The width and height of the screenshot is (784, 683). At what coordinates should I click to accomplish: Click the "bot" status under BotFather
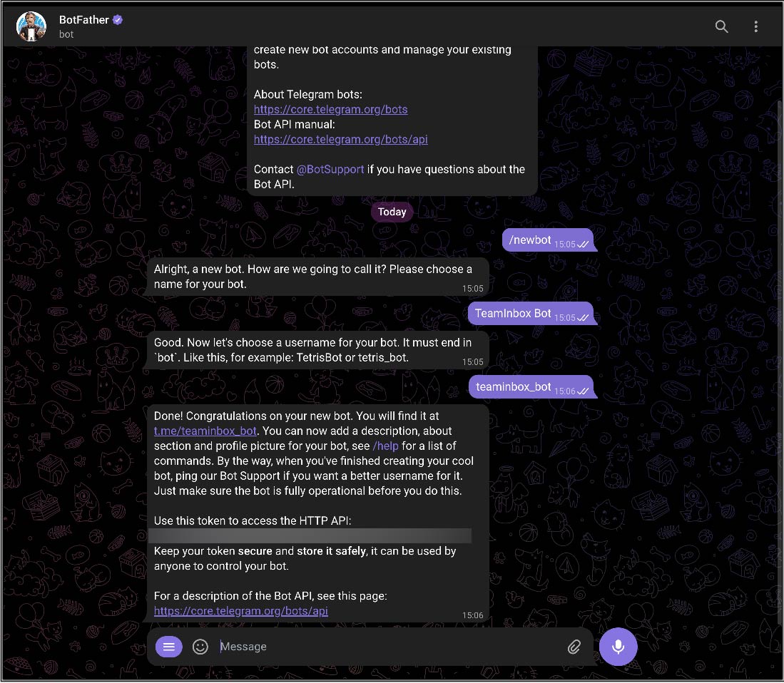pyautogui.click(x=66, y=34)
